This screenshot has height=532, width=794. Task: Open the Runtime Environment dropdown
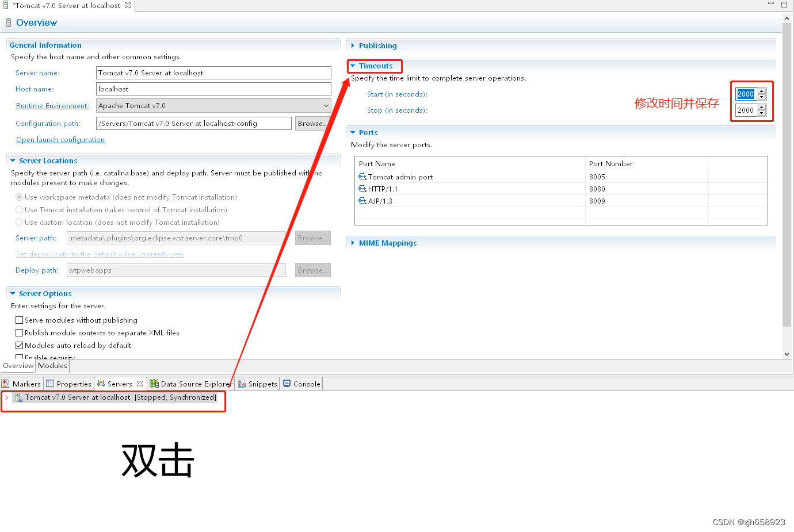pos(326,106)
